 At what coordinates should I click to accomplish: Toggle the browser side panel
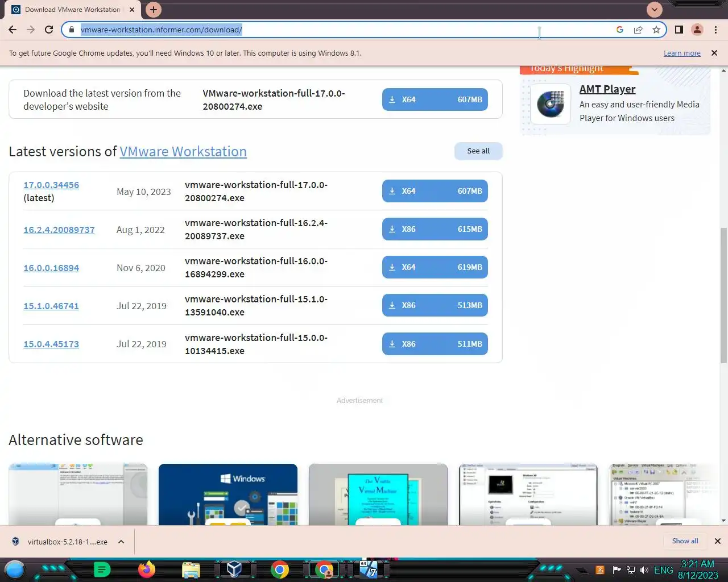coord(679,30)
